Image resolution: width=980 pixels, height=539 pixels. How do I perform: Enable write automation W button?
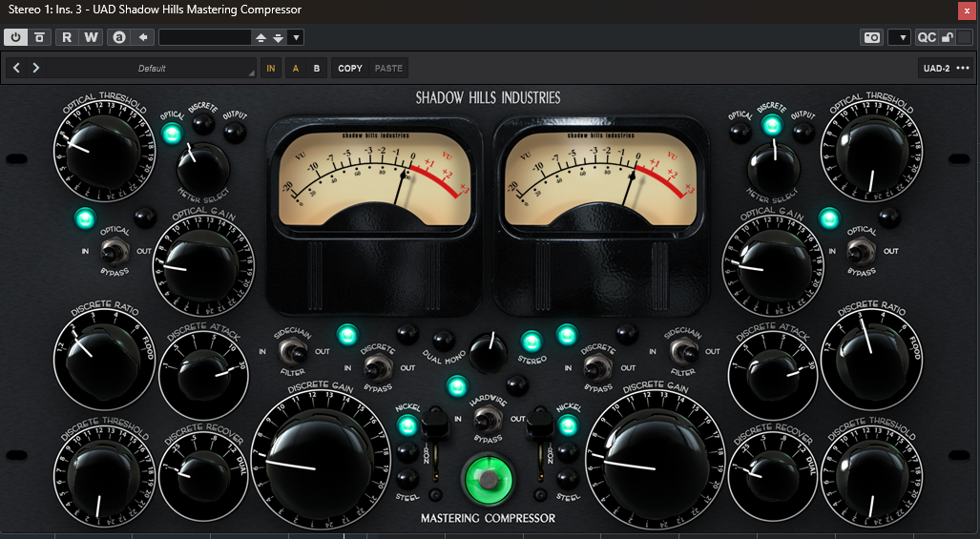[x=91, y=37]
